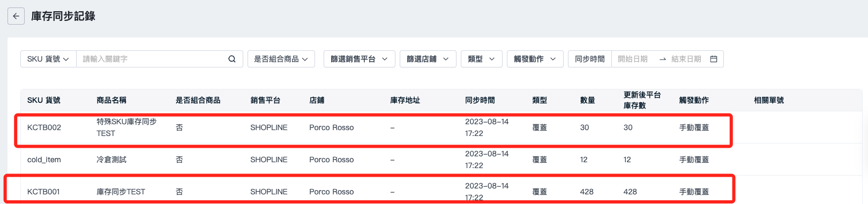Select the 開始日期 date field
The image size is (868, 204).
tap(633, 59)
